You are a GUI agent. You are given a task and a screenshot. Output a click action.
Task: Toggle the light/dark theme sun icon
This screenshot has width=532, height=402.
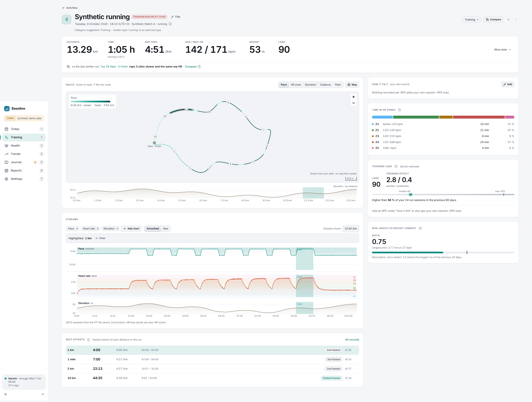[x=6, y=394]
